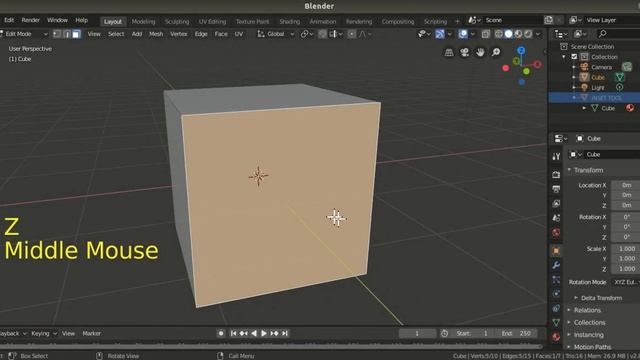Toggle perspective/orthographic grid view icon
This screenshot has height=360, width=640.
449,53
